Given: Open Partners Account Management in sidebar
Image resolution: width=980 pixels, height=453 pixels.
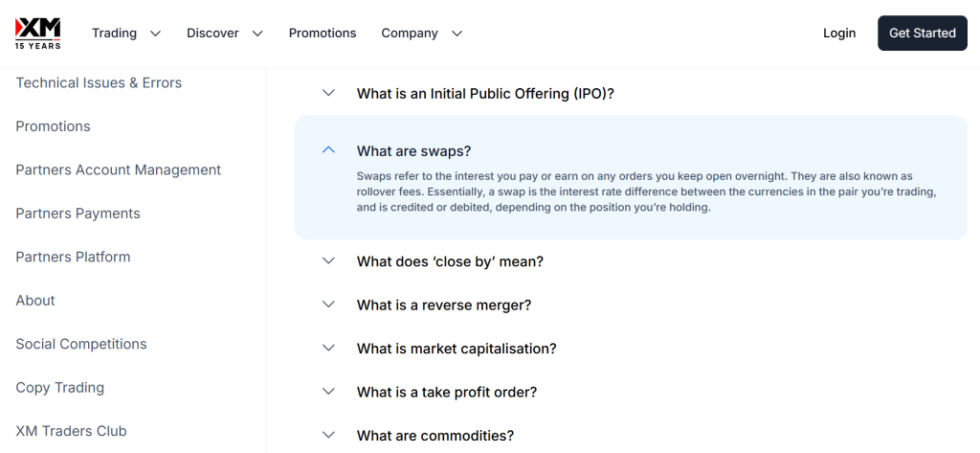Looking at the screenshot, I should click(118, 170).
